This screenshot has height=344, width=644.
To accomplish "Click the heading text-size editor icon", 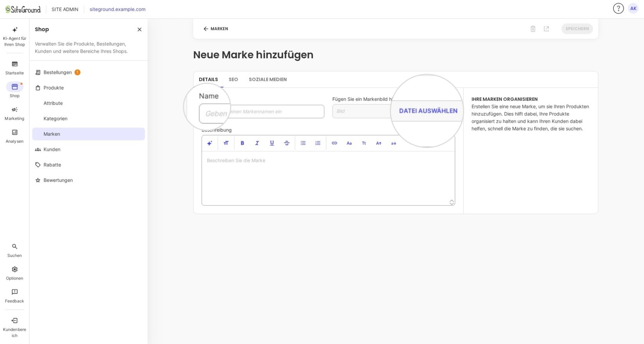I will [x=226, y=143].
